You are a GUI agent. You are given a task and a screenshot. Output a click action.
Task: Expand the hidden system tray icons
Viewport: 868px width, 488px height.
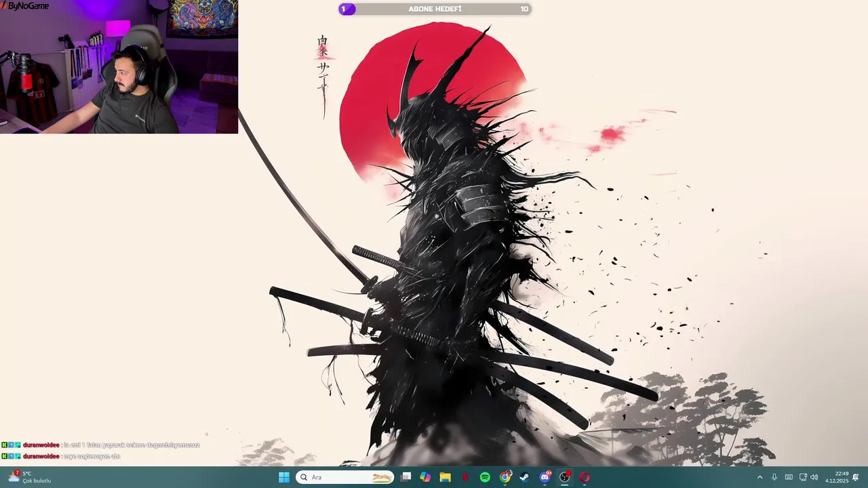click(759, 477)
